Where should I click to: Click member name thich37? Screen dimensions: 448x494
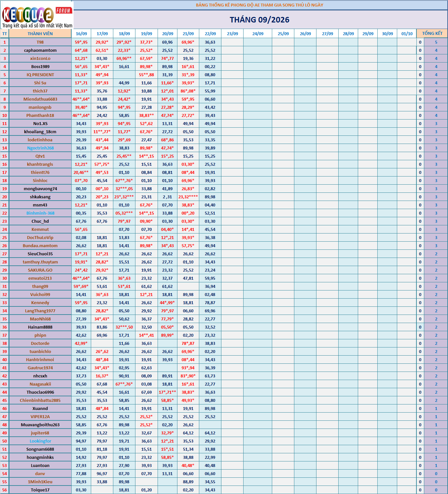tap(40, 91)
